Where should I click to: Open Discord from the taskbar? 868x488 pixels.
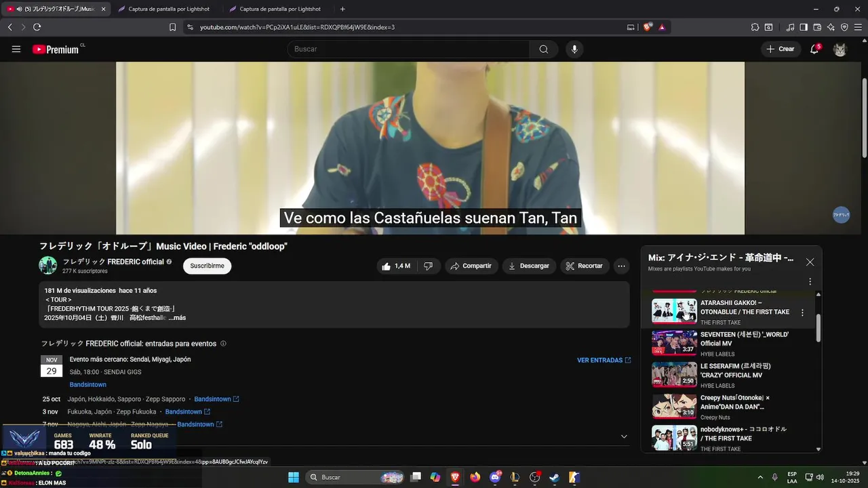[495, 477]
